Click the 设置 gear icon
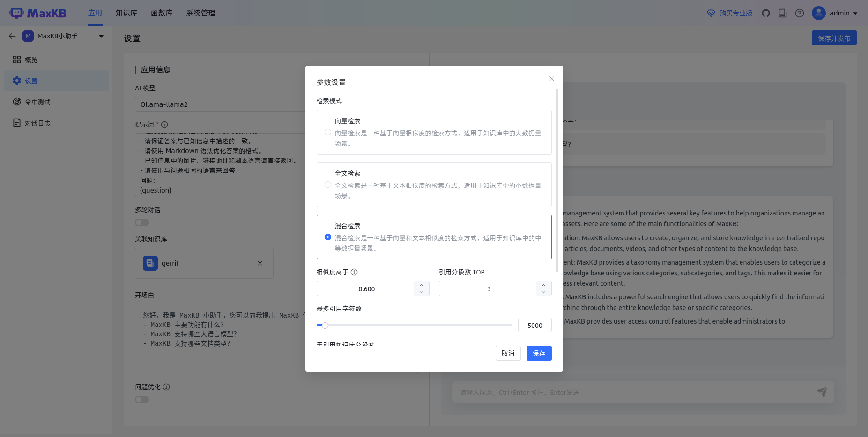Screen dimensions: 868x437 17,81
